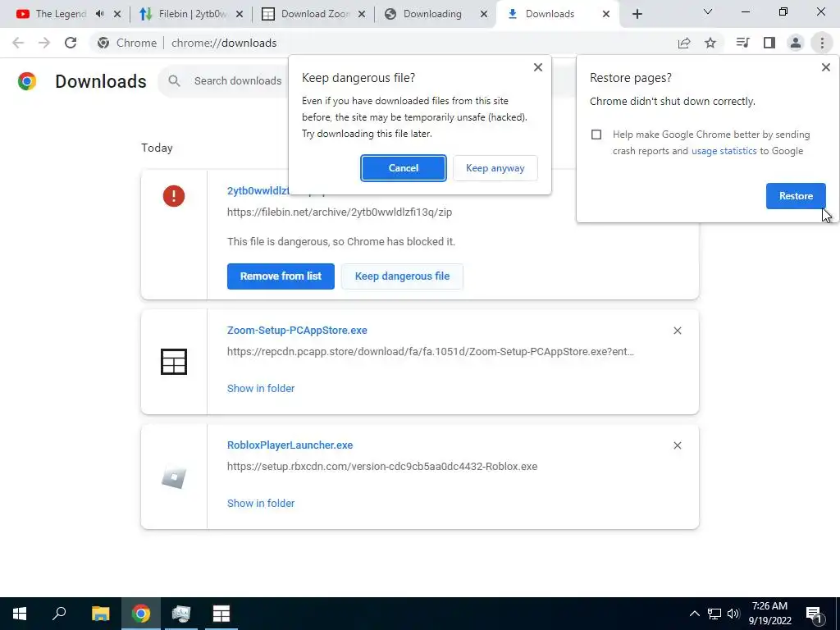
Task: Open the notification center icon
Action: point(815,614)
